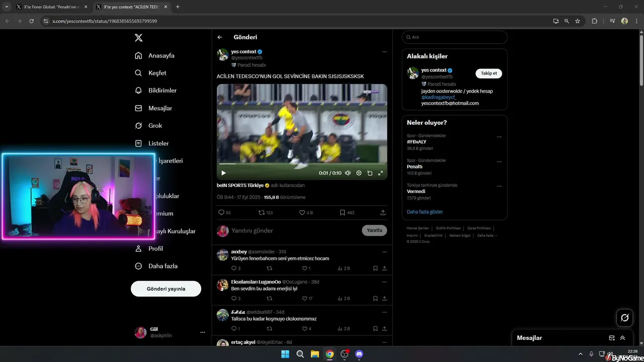Click the Gönderi yayınla button
This screenshot has width=644, height=362.
click(x=166, y=289)
